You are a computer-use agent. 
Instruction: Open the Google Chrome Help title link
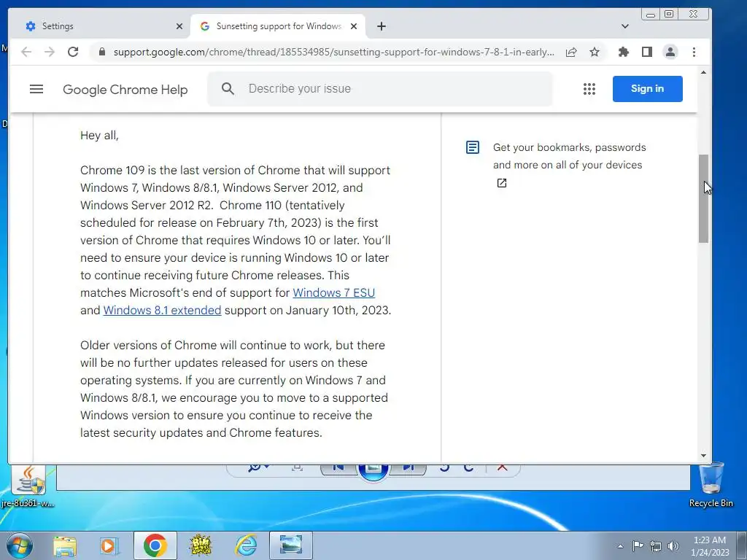(125, 90)
